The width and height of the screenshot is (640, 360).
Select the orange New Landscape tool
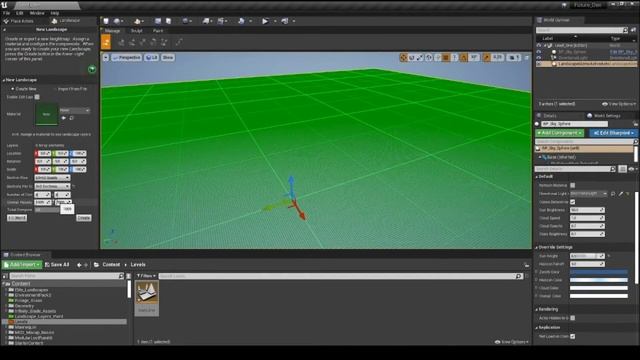point(106,42)
